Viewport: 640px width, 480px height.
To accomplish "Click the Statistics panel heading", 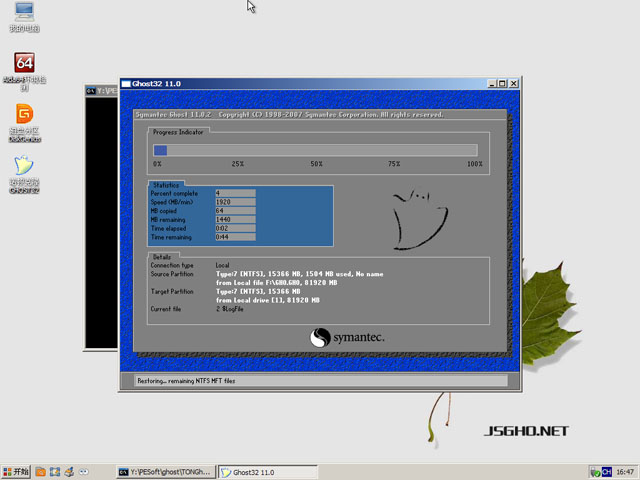I will (x=166, y=185).
